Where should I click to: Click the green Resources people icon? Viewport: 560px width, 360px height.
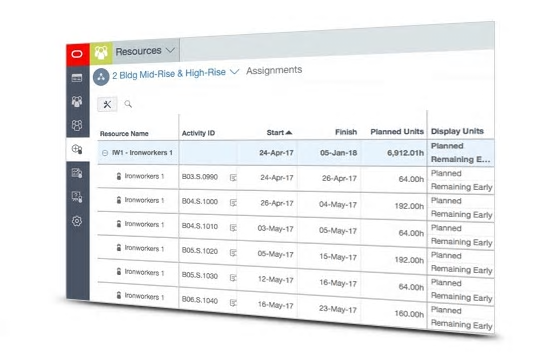101,53
